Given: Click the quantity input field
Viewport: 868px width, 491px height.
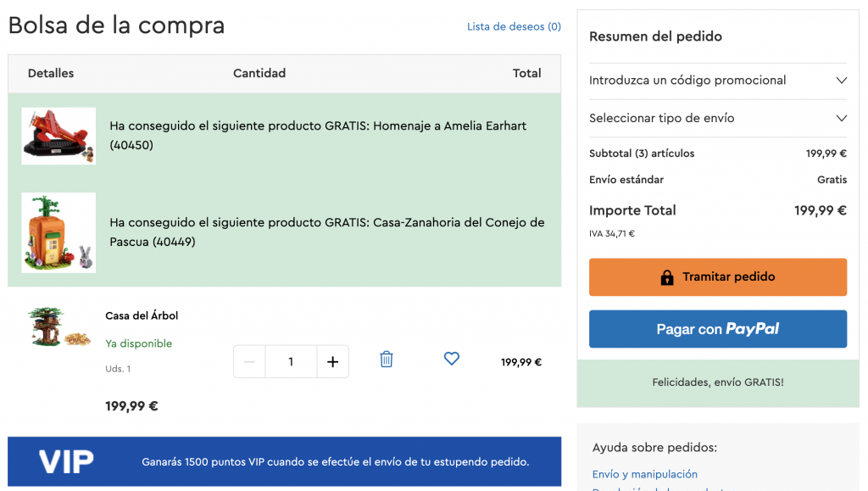Looking at the screenshot, I should [291, 362].
